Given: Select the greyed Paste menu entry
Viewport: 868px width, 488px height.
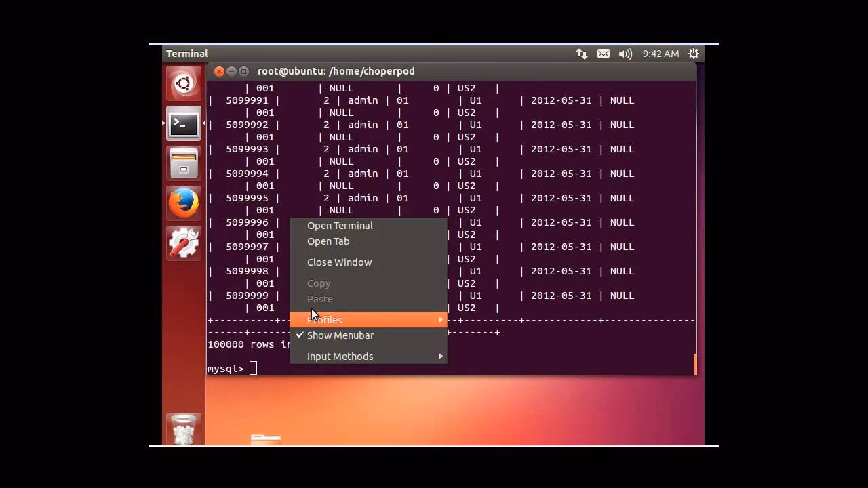Looking at the screenshot, I should tap(368, 299).
